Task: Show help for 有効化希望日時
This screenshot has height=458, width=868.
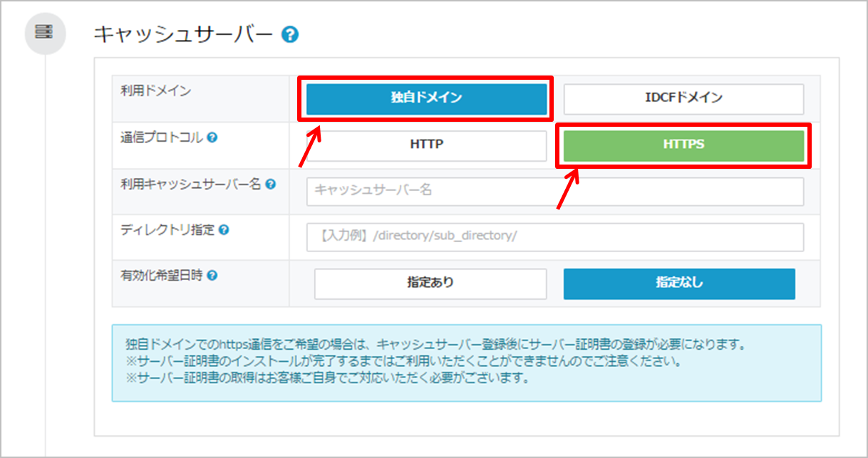Action: pyautogui.click(x=212, y=275)
